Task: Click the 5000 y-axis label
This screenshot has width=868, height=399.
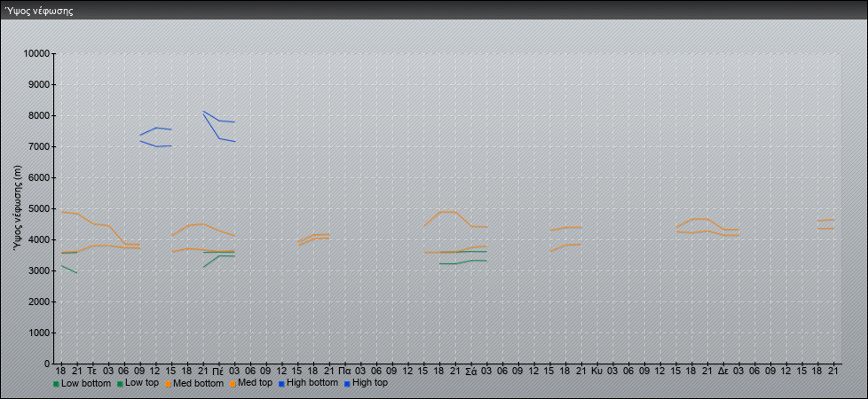Action: pyautogui.click(x=39, y=208)
